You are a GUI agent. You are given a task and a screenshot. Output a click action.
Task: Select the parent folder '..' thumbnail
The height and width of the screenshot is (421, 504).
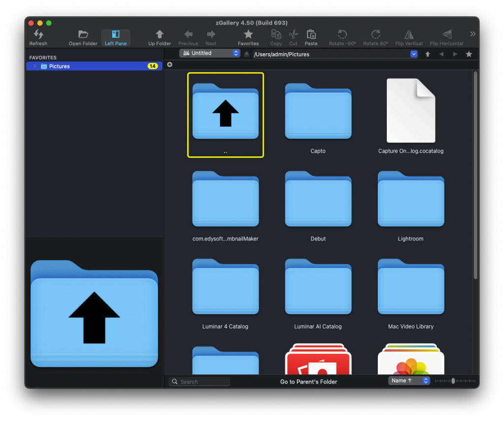(225, 115)
